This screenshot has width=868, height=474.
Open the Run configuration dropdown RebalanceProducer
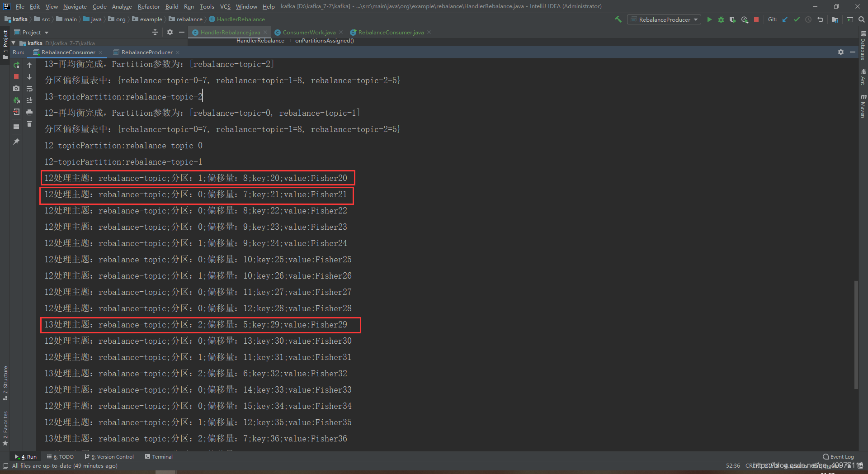(x=664, y=19)
